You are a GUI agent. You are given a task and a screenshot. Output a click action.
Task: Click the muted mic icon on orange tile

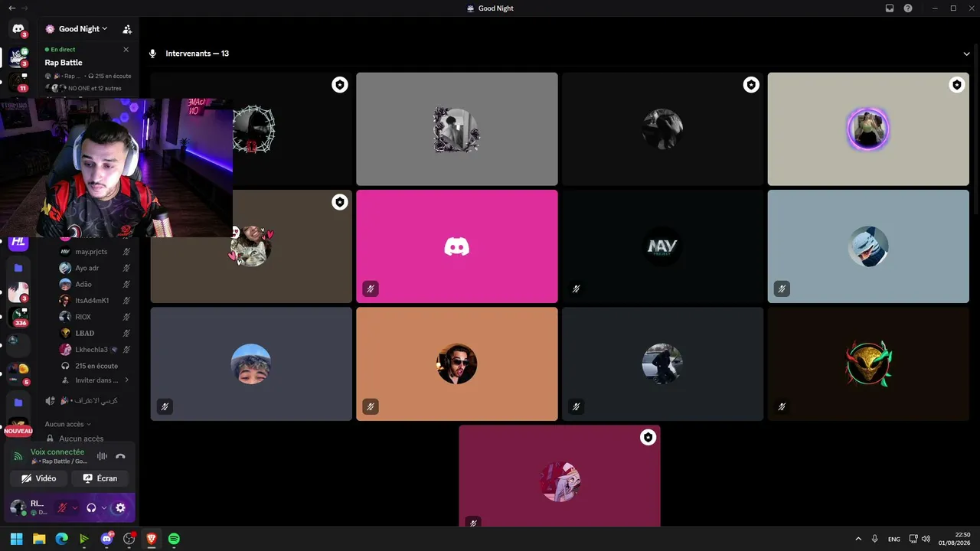(371, 406)
